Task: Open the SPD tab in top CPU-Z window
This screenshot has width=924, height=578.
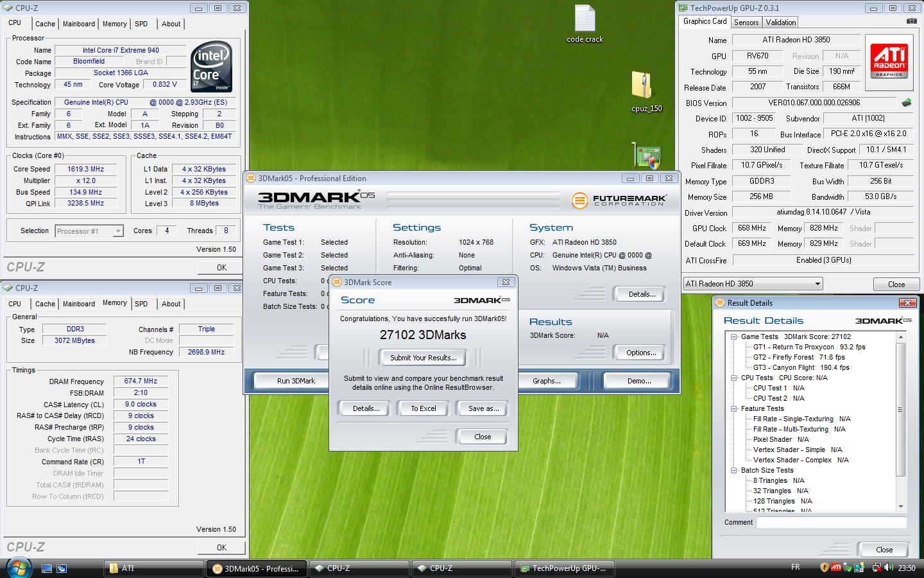Action: (141, 24)
